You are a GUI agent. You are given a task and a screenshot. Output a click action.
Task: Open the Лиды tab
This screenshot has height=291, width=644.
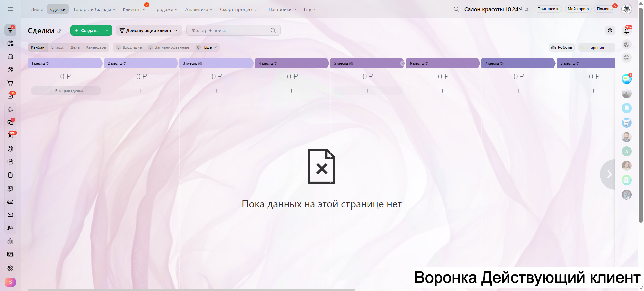[37, 9]
